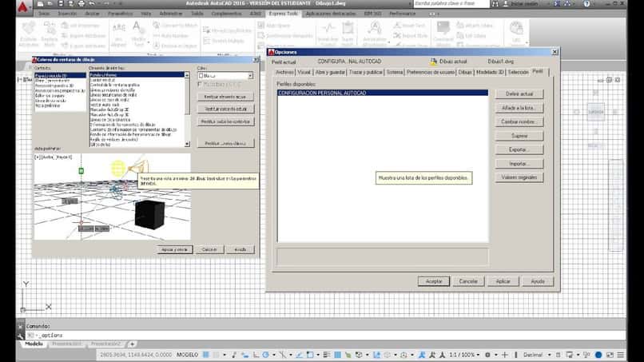Click Aceptar in the Opciones dialog
The height and width of the screenshot is (362, 644).
click(434, 281)
